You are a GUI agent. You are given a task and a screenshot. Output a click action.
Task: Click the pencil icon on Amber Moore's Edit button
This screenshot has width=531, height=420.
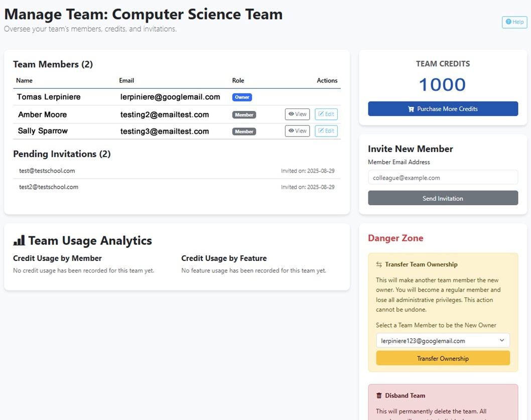tap(320, 114)
